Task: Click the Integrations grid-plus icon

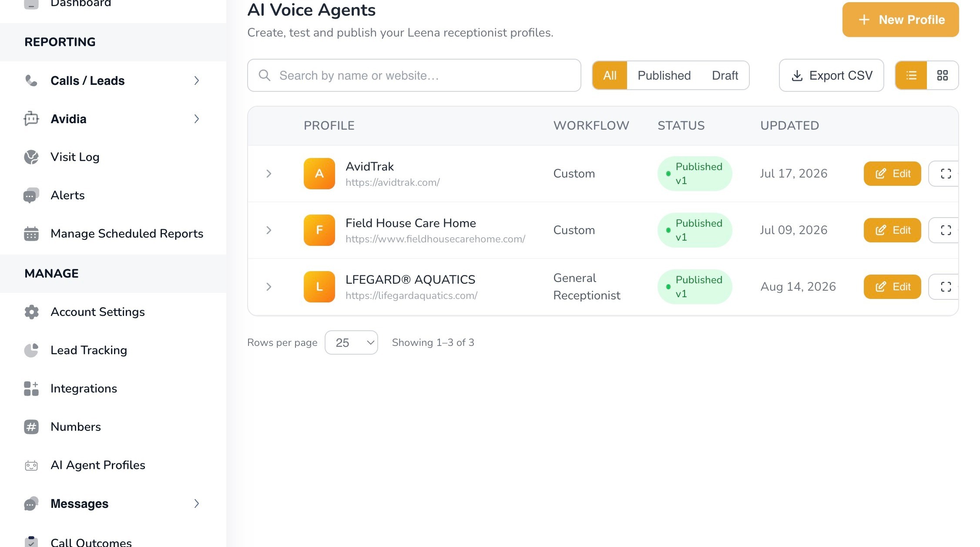Action: point(31,389)
